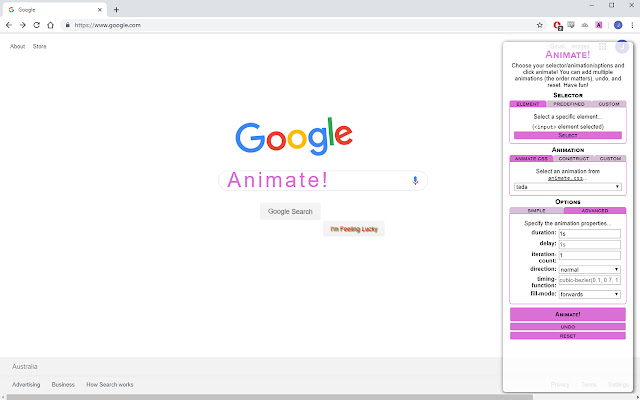
Task: Open the How Search works link
Action: tap(110, 384)
